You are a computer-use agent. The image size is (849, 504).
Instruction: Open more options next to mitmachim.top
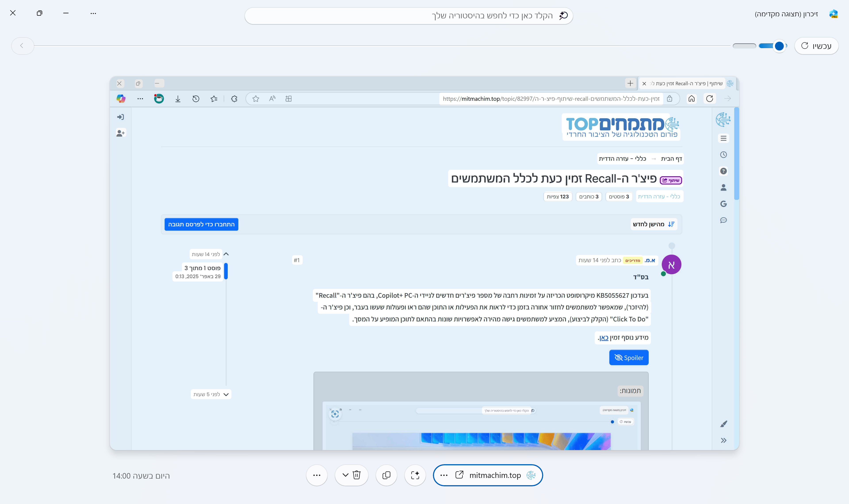[444, 475]
